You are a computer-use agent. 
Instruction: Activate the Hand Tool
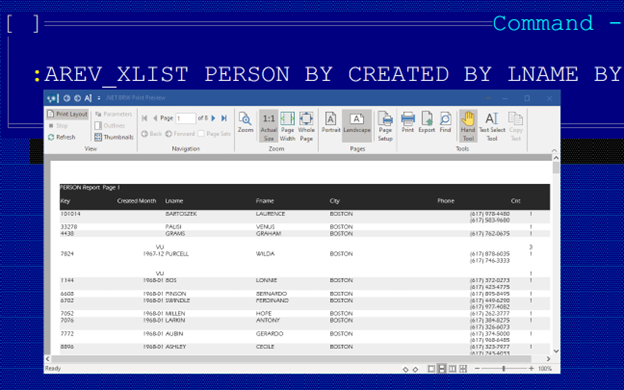click(468, 126)
